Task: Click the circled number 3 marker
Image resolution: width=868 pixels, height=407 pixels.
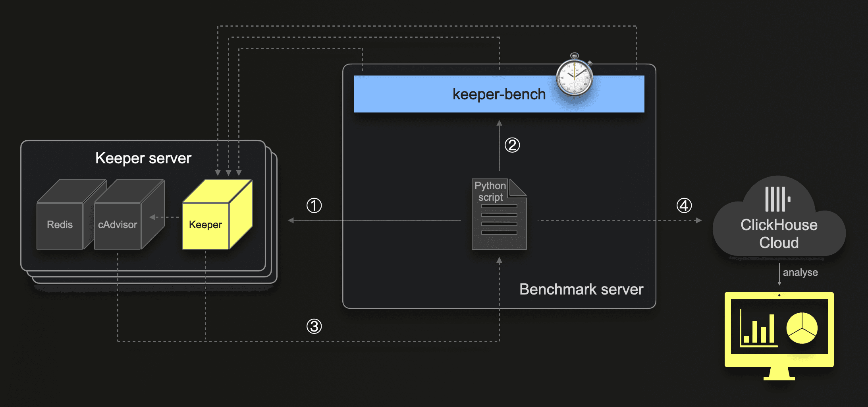Action: 314,326
